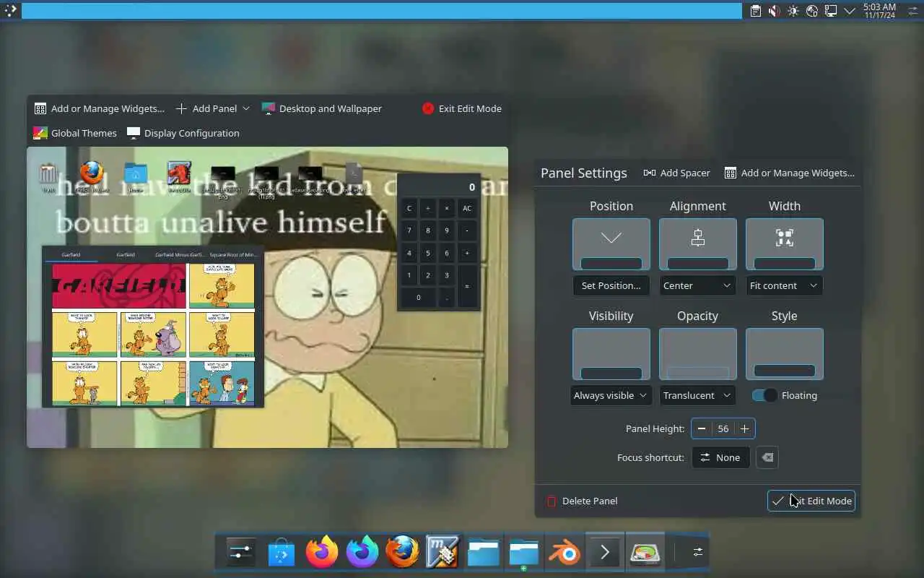Open brightness icon in system tray
This screenshot has height=578, width=924.
793,11
